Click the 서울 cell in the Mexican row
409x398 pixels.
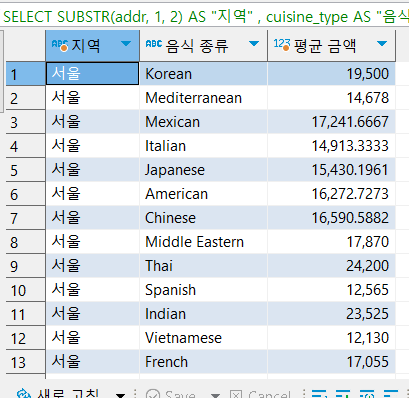click(93, 122)
